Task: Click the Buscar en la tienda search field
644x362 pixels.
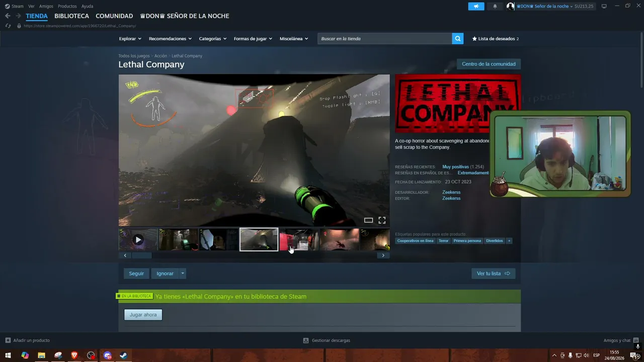Action: pos(385,39)
